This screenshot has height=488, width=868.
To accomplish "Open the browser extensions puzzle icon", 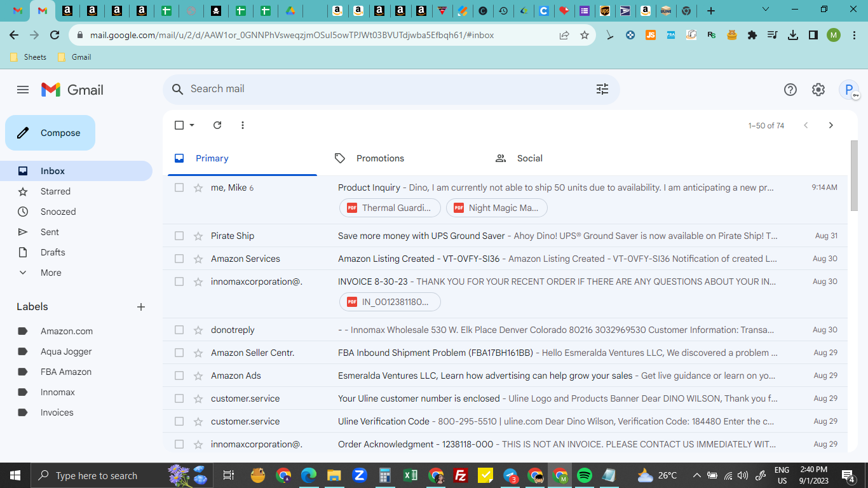I will 752,36.
